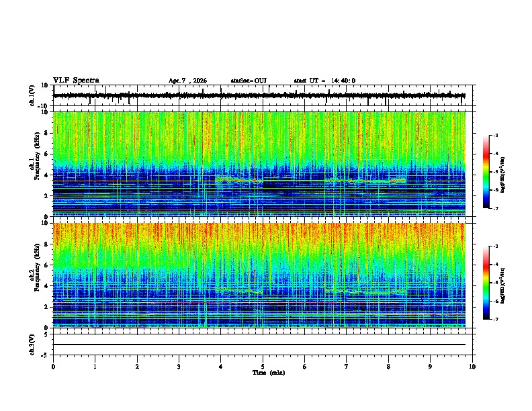Click the flat ch.3 voltage line plot
The width and height of the screenshot is (532, 411).
click(x=259, y=345)
